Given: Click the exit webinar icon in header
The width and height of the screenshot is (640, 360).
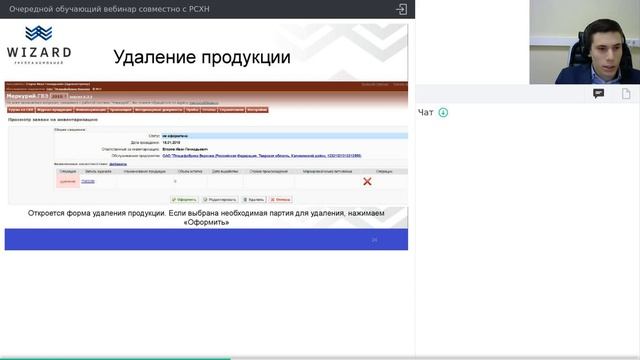Looking at the screenshot, I should point(402,9).
